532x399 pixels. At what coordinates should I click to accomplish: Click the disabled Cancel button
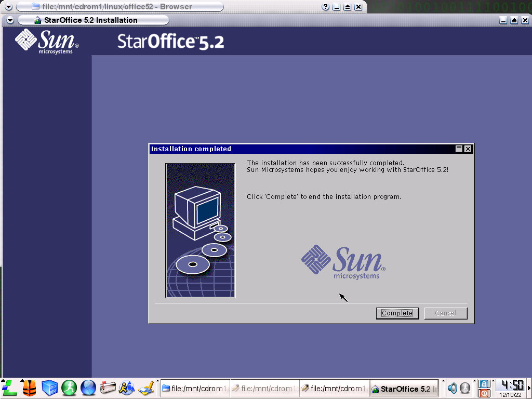[x=445, y=313]
